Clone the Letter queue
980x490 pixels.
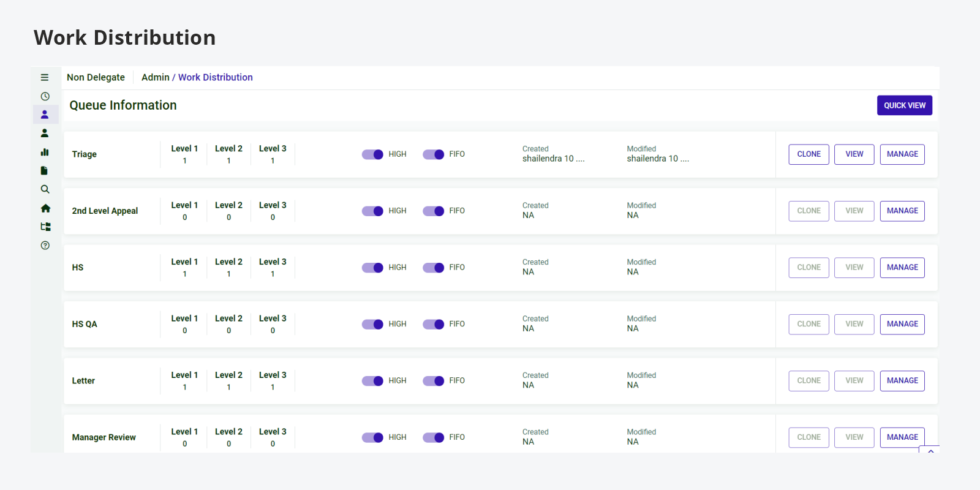click(809, 381)
